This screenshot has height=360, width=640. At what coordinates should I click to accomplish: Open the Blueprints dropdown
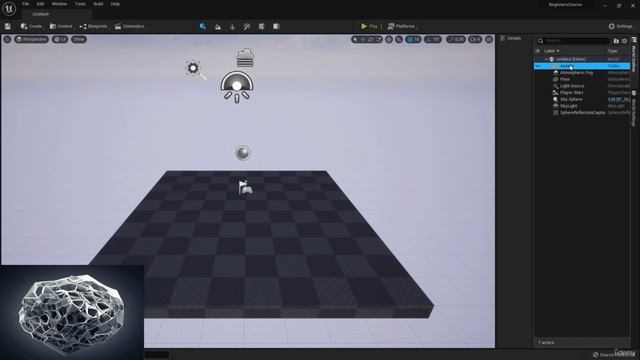click(x=94, y=27)
